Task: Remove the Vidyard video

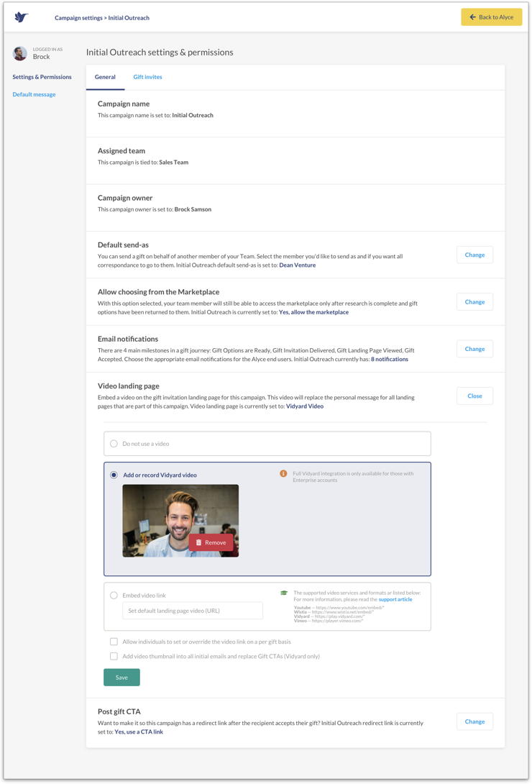Action: point(211,542)
